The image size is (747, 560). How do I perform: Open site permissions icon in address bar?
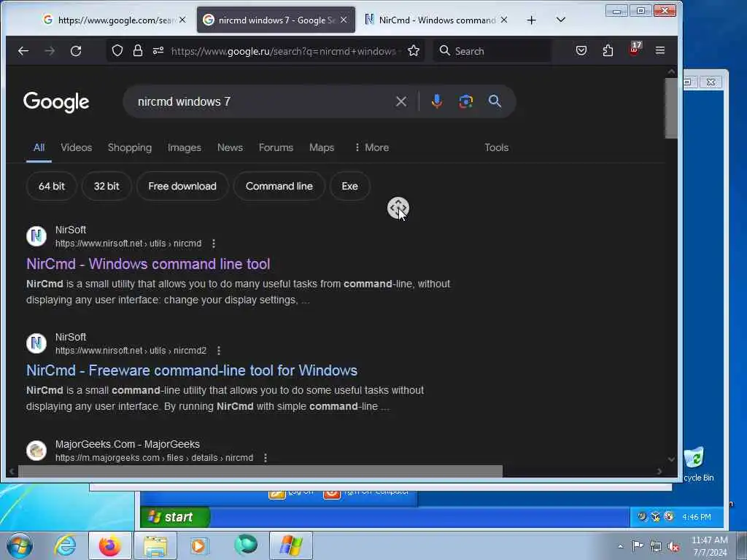click(x=158, y=50)
